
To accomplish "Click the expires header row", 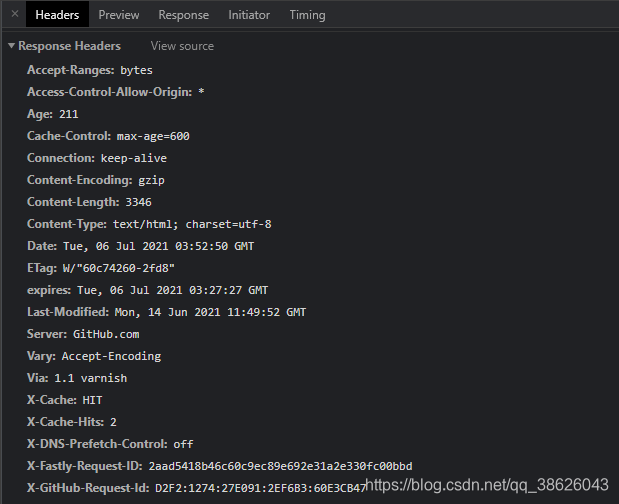I will point(147,290).
